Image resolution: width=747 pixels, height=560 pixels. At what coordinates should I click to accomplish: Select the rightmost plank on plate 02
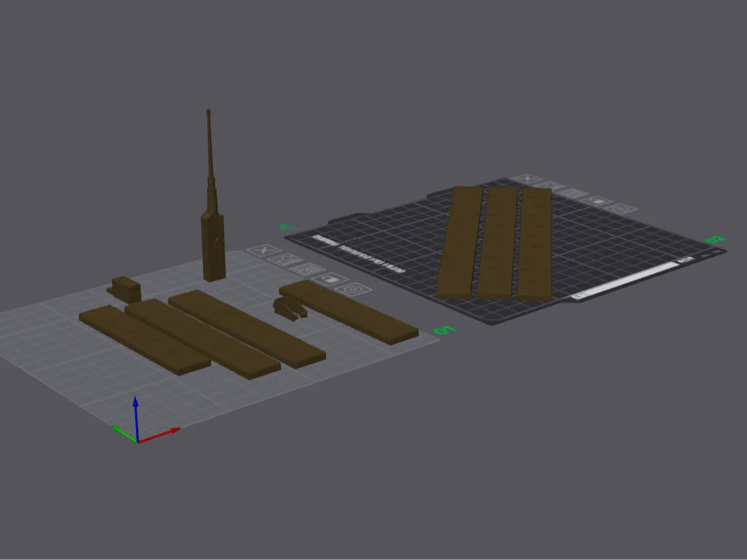(x=535, y=244)
